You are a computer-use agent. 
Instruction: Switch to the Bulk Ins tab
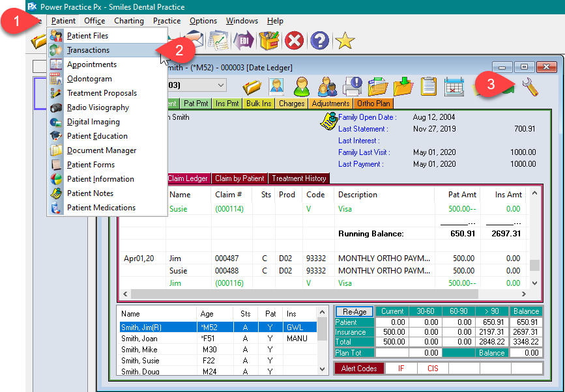pyautogui.click(x=259, y=104)
